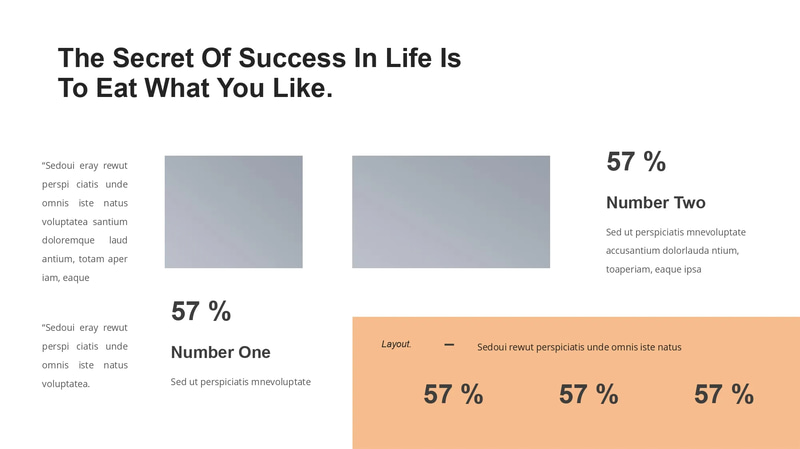
Task: Click the middle "57 %" in the orange panel
Action: pyautogui.click(x=588, y=394)
